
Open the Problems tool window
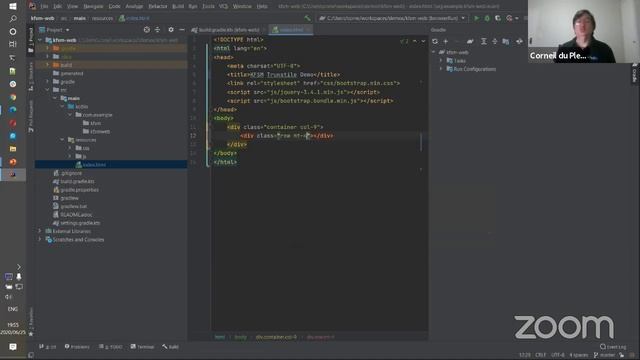(x=77, y=347)
